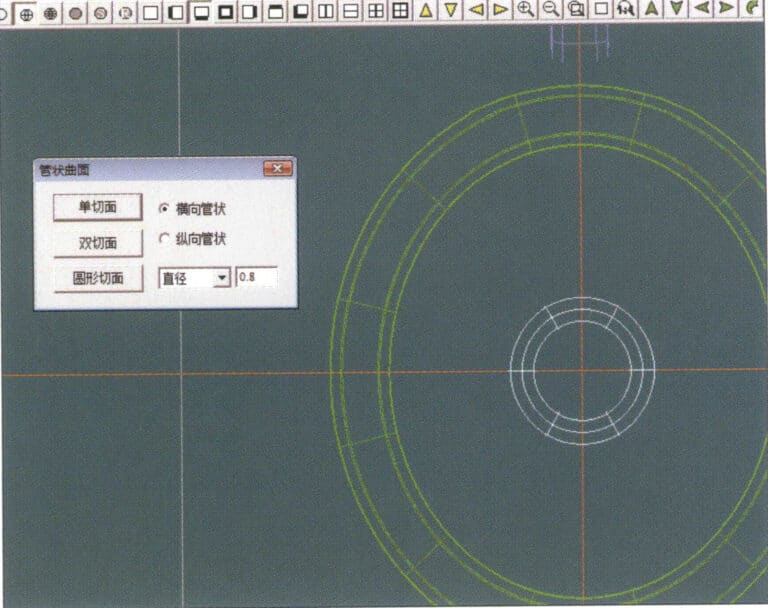The height and width of the screenshot is (608, 768).
Task: Choose the bold four-pane layout icon
Action: pos(401,10)
